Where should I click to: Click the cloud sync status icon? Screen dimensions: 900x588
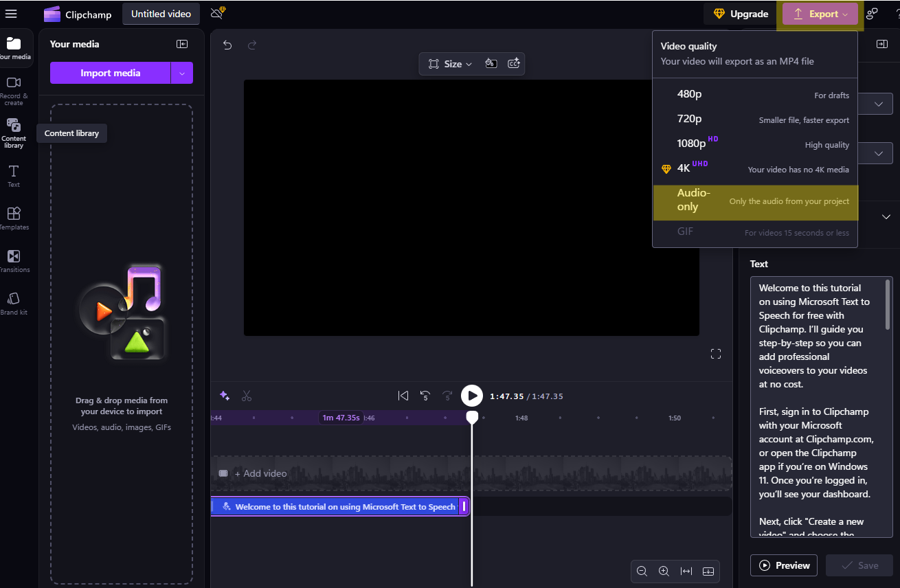(218, 13)
